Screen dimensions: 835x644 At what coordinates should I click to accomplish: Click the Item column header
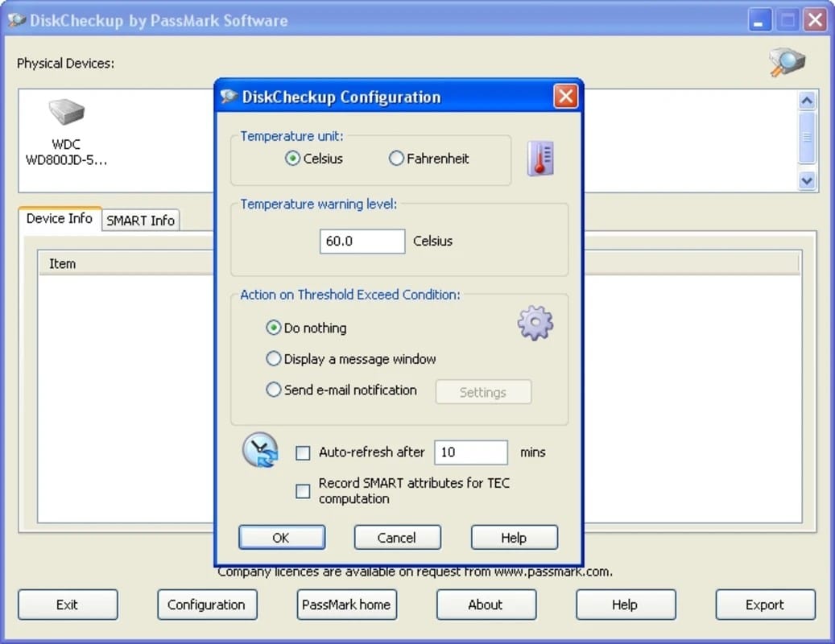click(126, 263)
